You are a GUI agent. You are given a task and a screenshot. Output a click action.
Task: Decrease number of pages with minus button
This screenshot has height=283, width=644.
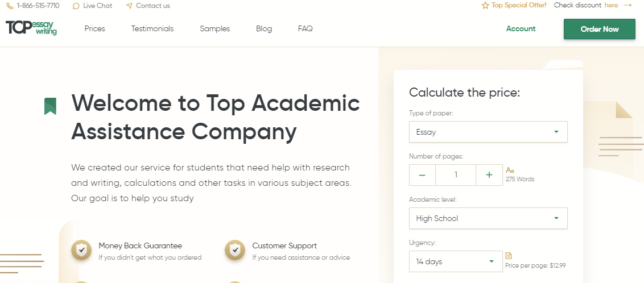pyautogui.click(x=422, y=174)
